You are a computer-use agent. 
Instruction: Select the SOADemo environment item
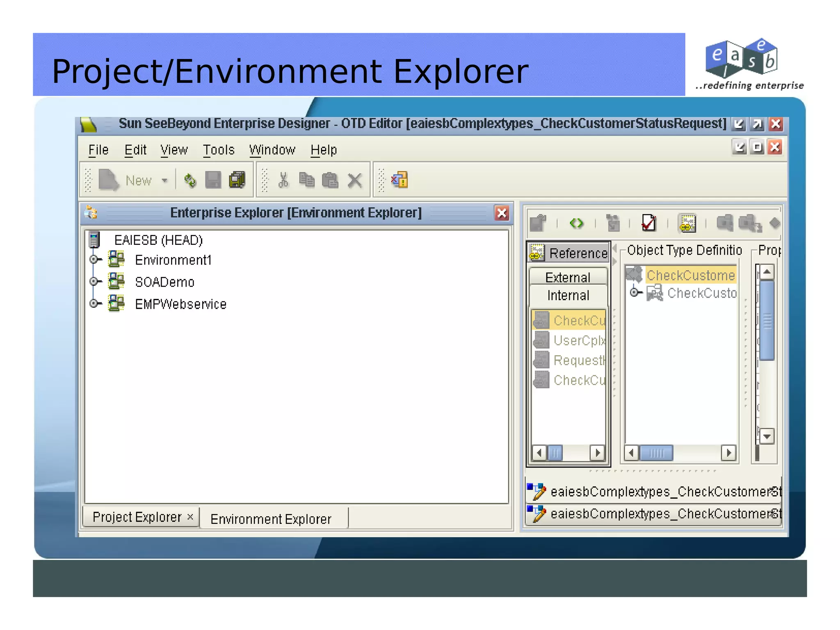[165, 282]
